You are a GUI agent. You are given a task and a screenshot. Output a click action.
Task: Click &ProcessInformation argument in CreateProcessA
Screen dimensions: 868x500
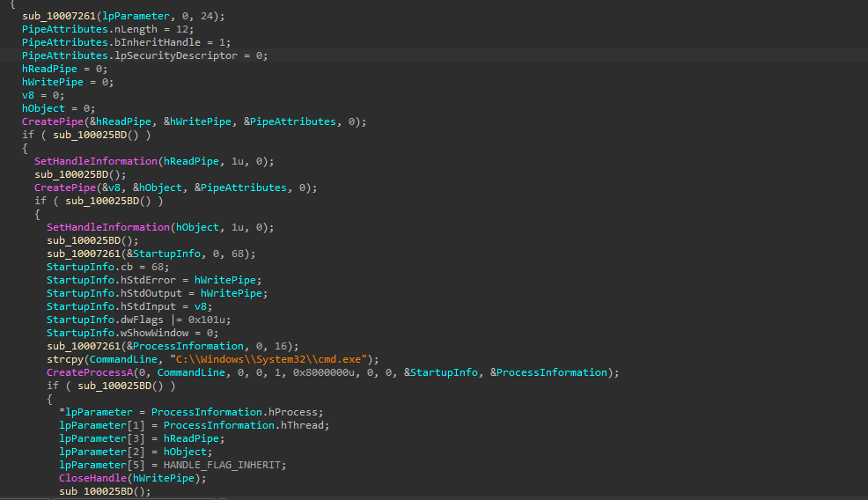coord(548,372)
